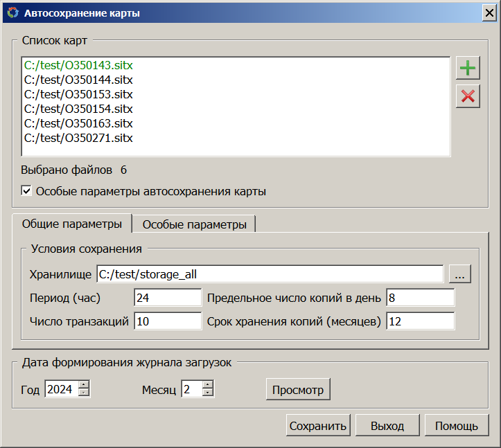
Task: Decrease the Год value with down arrow
Action: (84, 393)
